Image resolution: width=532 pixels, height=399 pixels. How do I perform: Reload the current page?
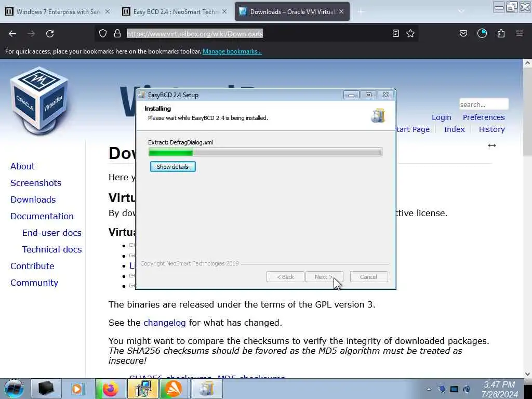(x=50, y=34)
